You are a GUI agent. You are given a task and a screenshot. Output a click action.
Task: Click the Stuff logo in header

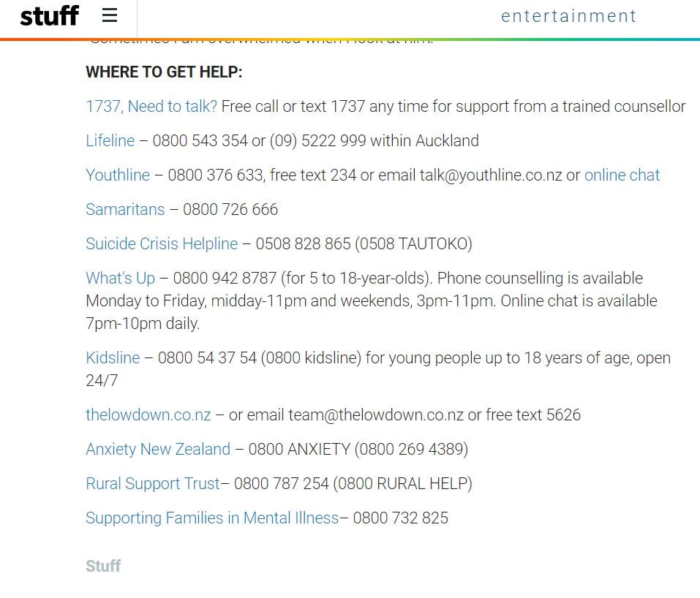coord(50,16)
